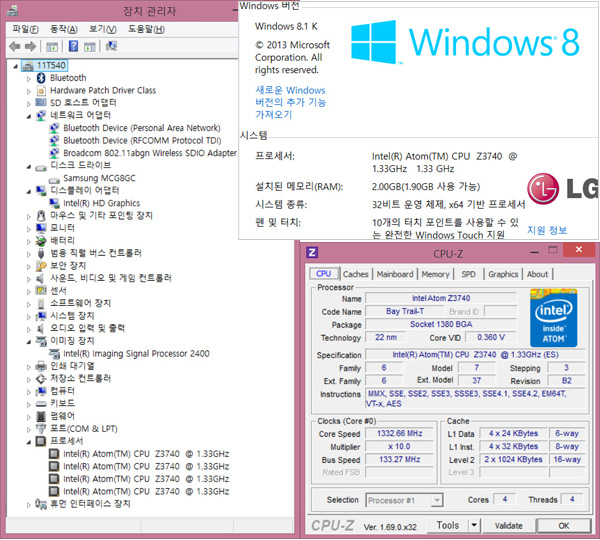Click the 포트(COM & LPT) icon
The image size is (600, 540).
41,429
